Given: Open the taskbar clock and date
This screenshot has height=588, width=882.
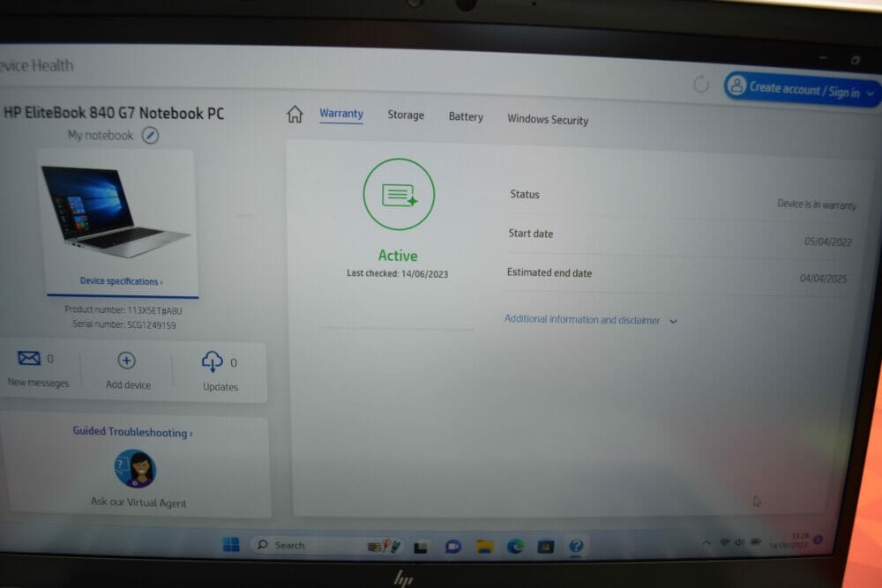Looking at the screenshot, I should pos(789,540).
